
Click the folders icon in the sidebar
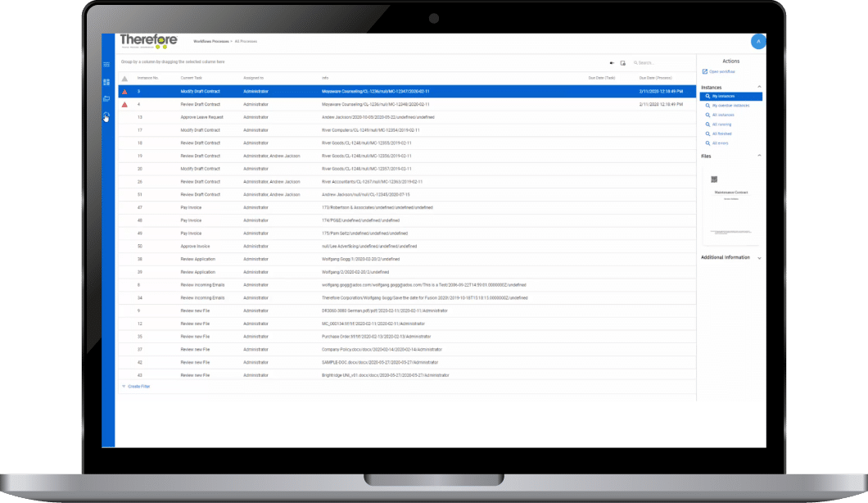[106, 99]
